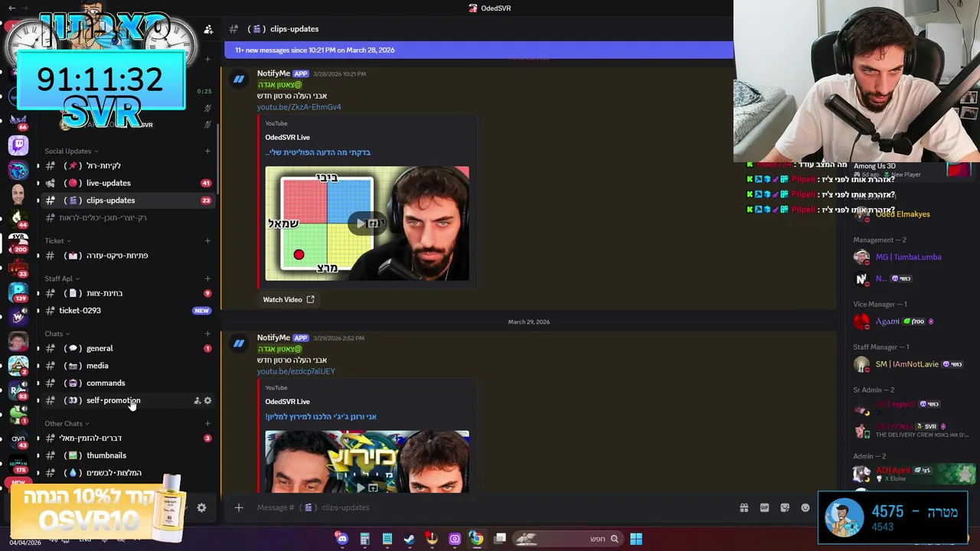
Task: Add a channel to Ticket category
Action: (207, 240)
